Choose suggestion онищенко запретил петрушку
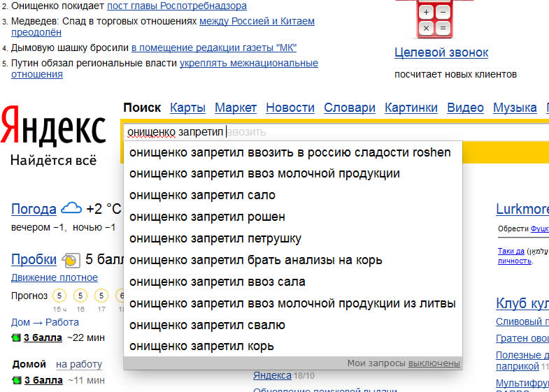 coord(215,238)
